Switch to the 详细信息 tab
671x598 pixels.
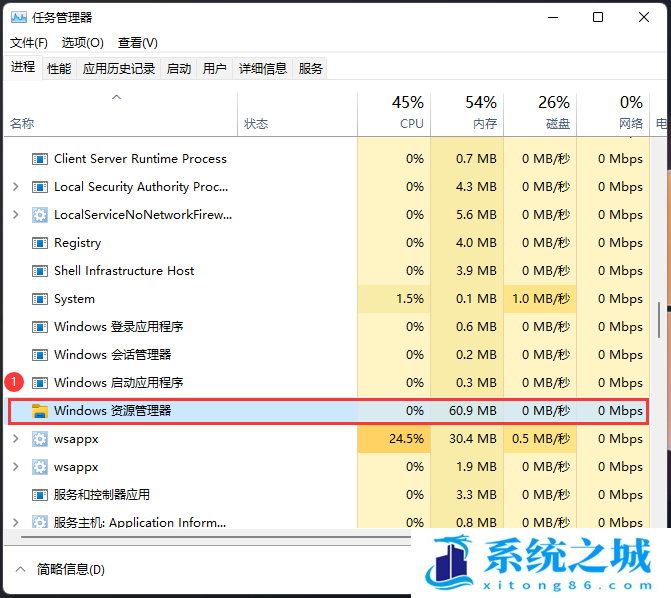[262, 68]
